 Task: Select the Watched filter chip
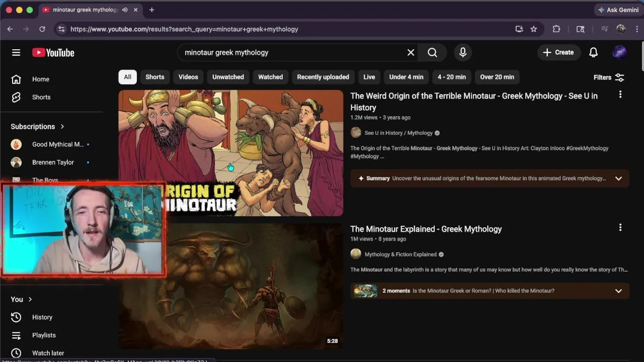[x=270, y=77]
